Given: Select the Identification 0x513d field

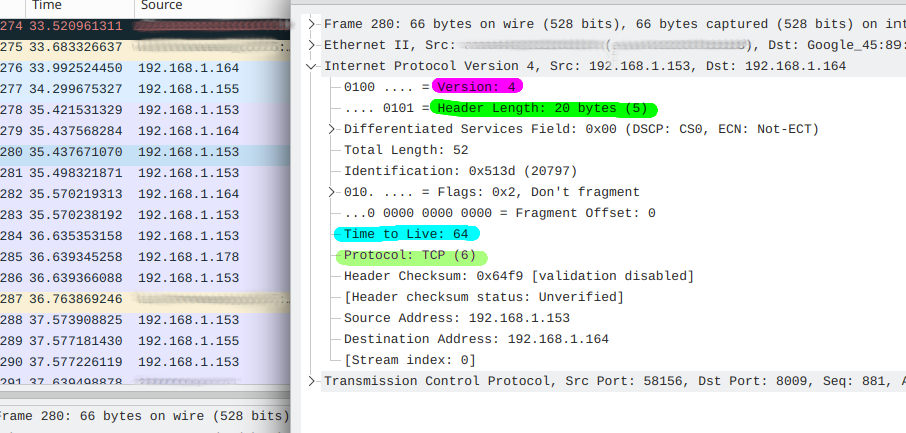Looking at the screenshot, I should pos(460,171).
